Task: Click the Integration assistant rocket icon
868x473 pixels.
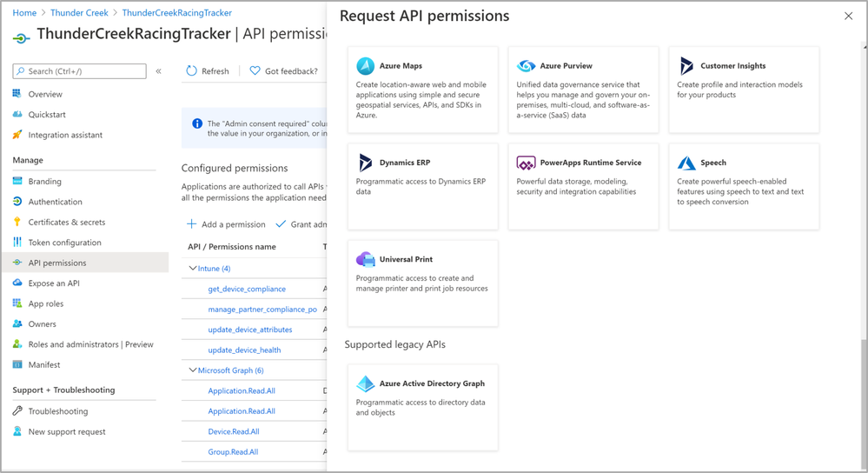Action: pos(17,135)
